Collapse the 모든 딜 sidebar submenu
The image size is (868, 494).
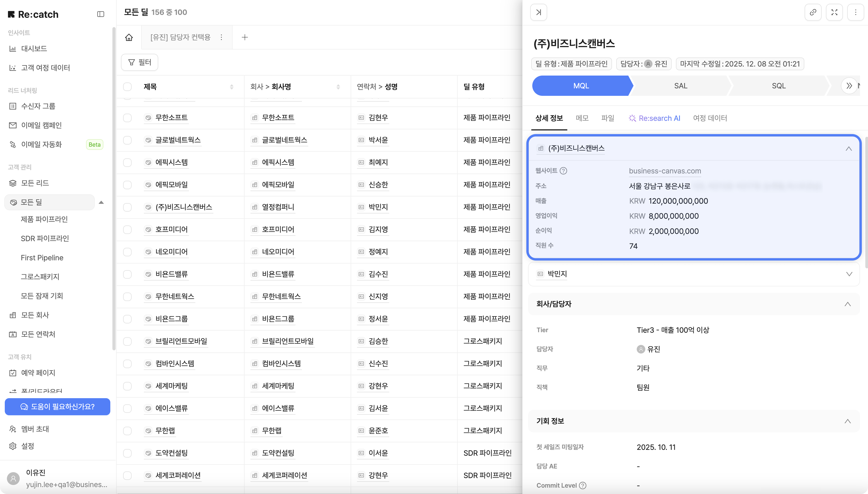[101, 203]
